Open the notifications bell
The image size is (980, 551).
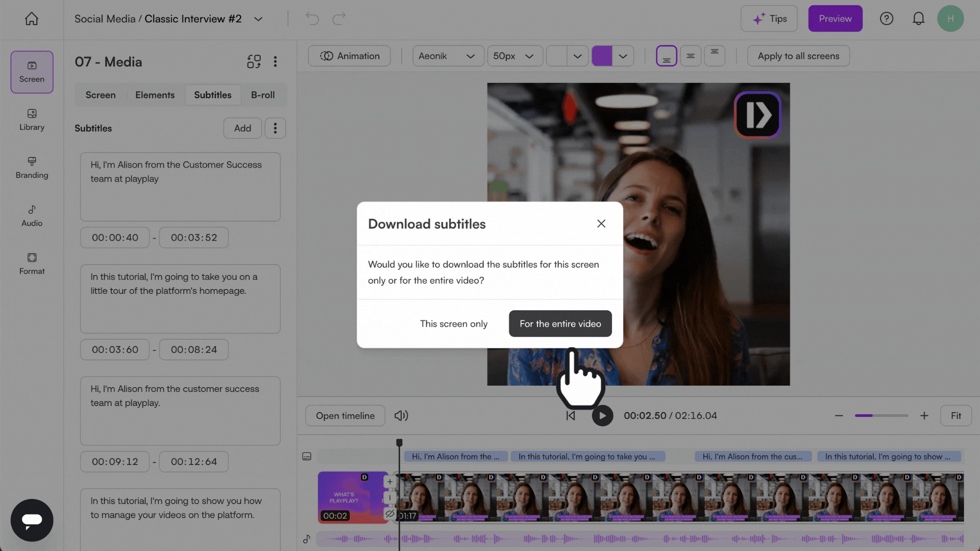click(918, 18)
